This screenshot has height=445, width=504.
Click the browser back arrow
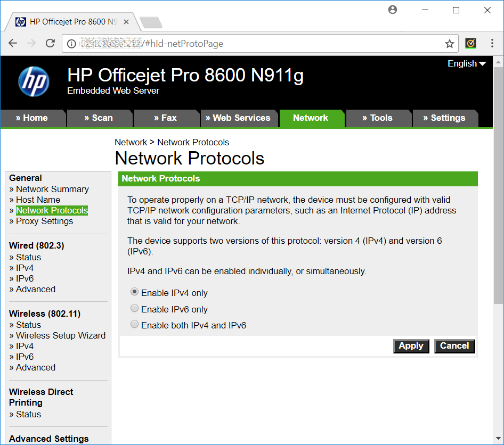pos(13,43)
